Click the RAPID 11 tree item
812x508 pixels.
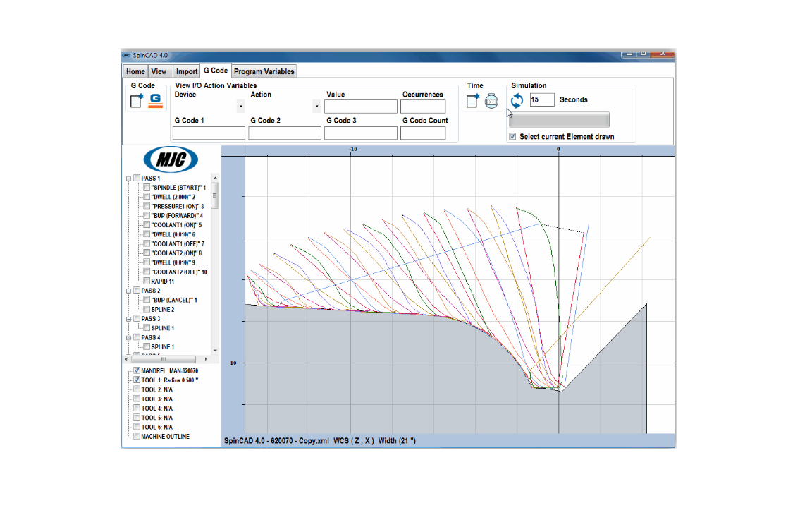click(162, 281)
